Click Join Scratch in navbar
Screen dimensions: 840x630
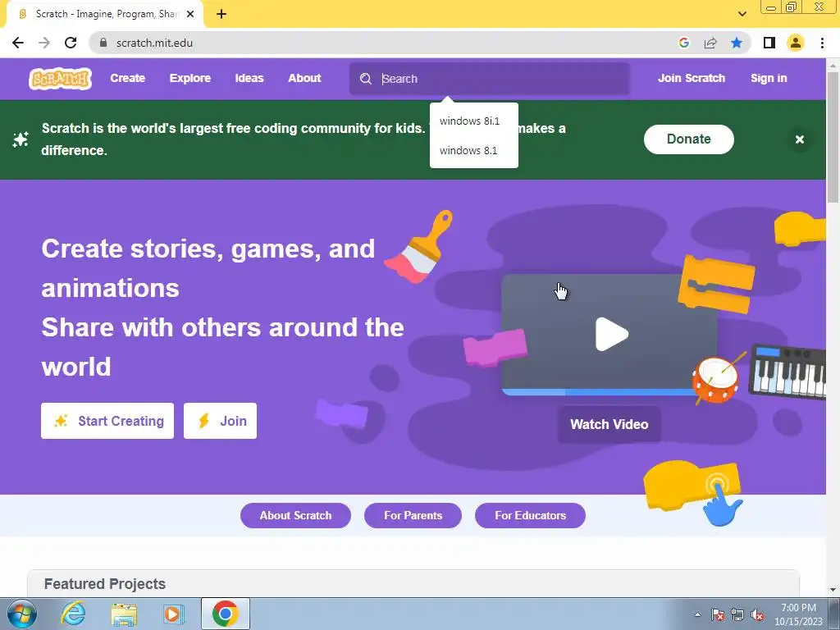(x=691, y=78)
